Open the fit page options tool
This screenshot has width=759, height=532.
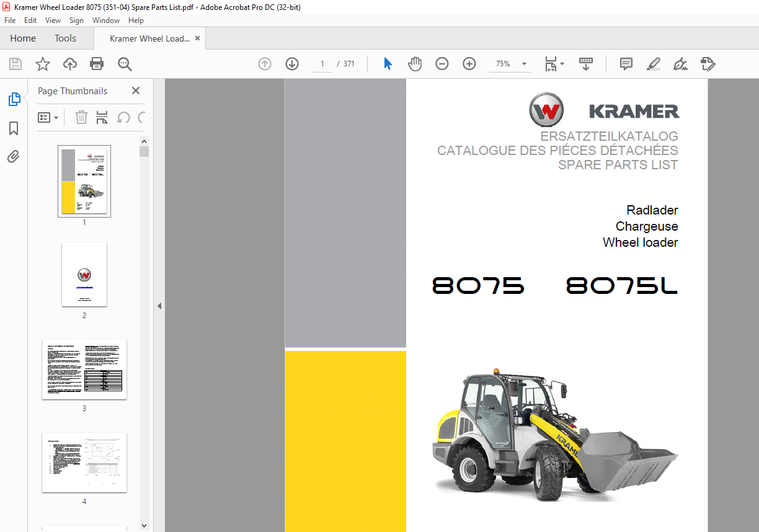(x=551, y=64)
